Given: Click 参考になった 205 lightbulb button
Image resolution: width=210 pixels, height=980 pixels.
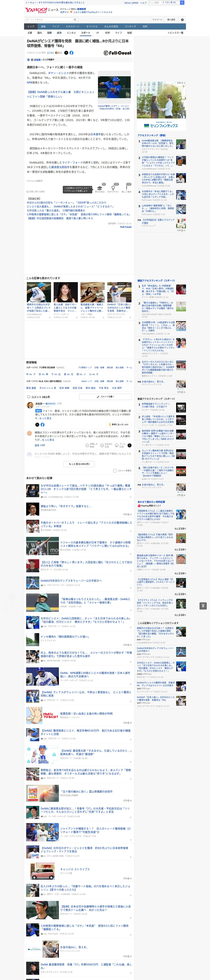Looking at the screenshot, I should (119, 425).
